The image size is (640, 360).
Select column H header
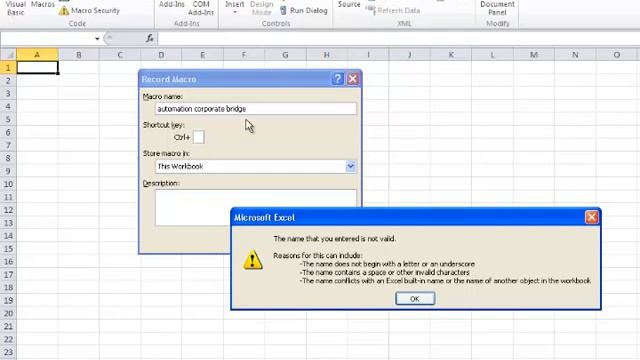[x=327, y=54]
